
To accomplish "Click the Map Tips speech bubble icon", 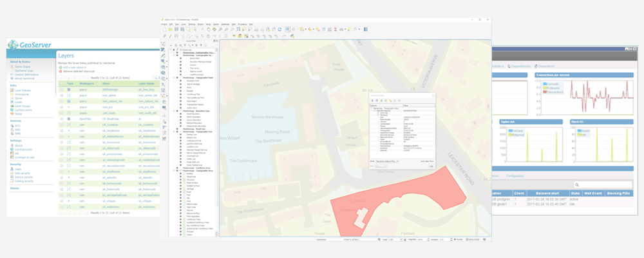I will (x=350, y=29).
